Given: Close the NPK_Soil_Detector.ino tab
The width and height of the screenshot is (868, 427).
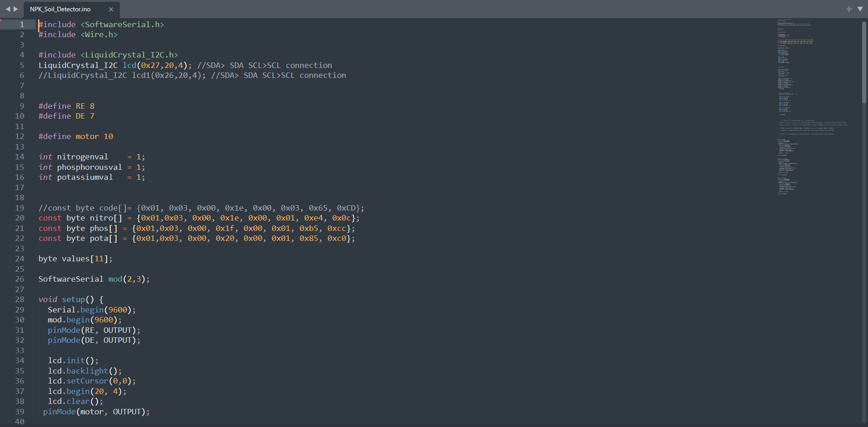Looking at the screenshot, I should pyautogui.click(x=111, y=9).
